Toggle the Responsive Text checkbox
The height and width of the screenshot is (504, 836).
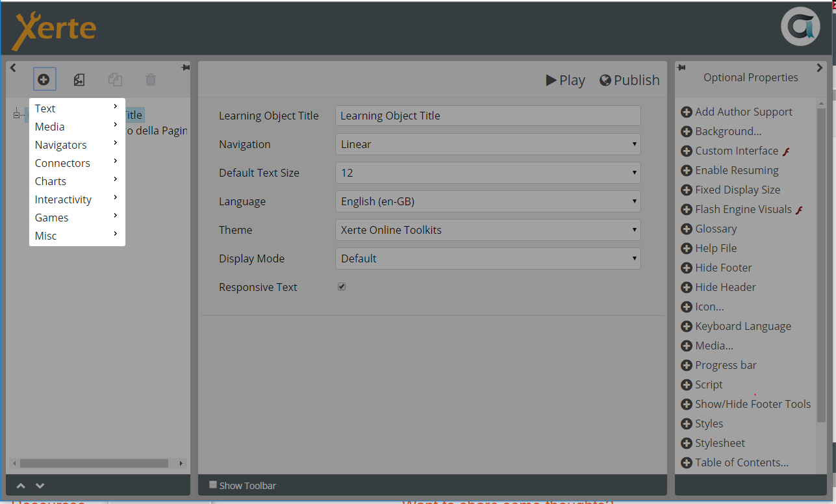click(x=342, y=286)
